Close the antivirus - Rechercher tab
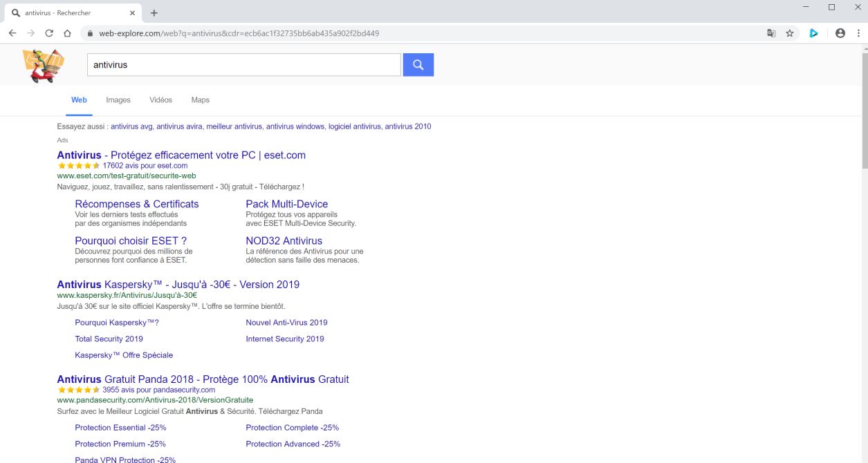The image size is (868, 463). pos(131,13)
